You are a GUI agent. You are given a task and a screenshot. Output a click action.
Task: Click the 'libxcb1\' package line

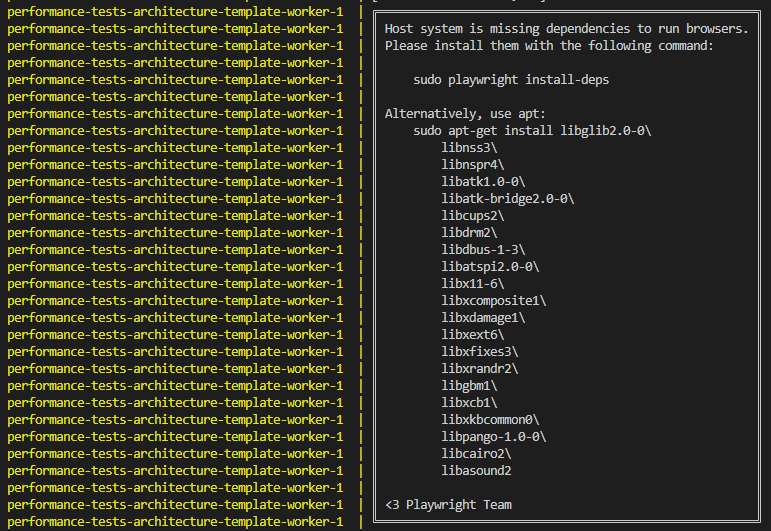[469, 403]
